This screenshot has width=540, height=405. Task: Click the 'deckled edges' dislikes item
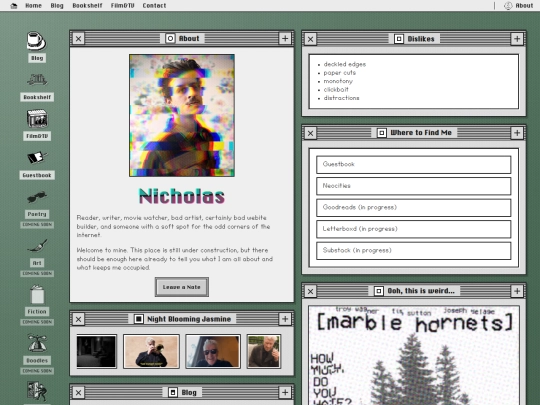(x=345, y=64)
